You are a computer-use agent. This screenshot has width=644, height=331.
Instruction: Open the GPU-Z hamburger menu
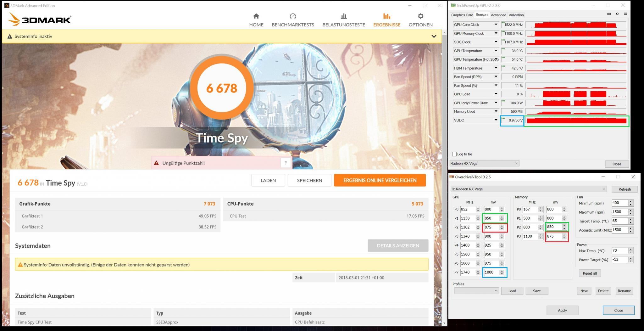pyautogui.click(x=625, y=14)
